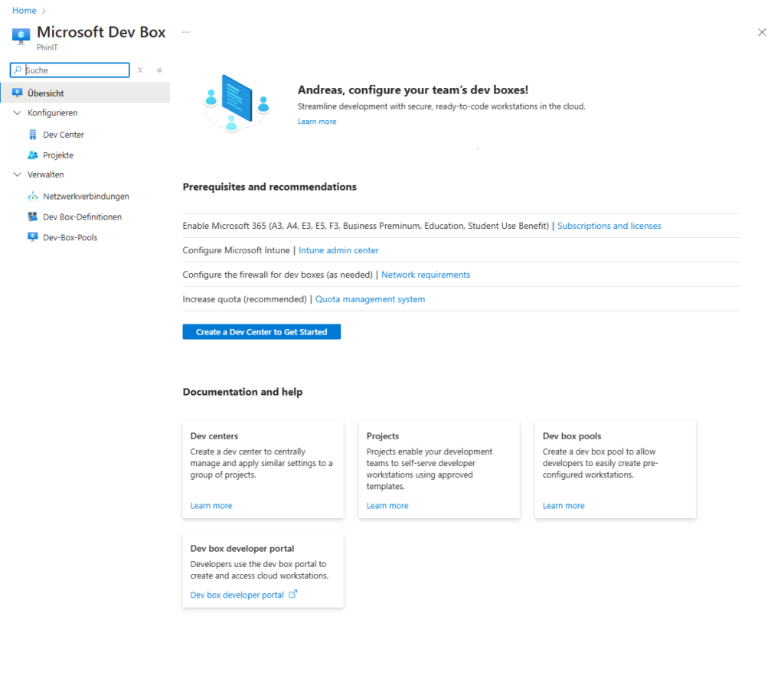Image resolution: width=784 pixels, height=675 pixels.
Task: Collapse the sidebar using the double chevron
Action: pyautogui.click(x=159, y=70)
